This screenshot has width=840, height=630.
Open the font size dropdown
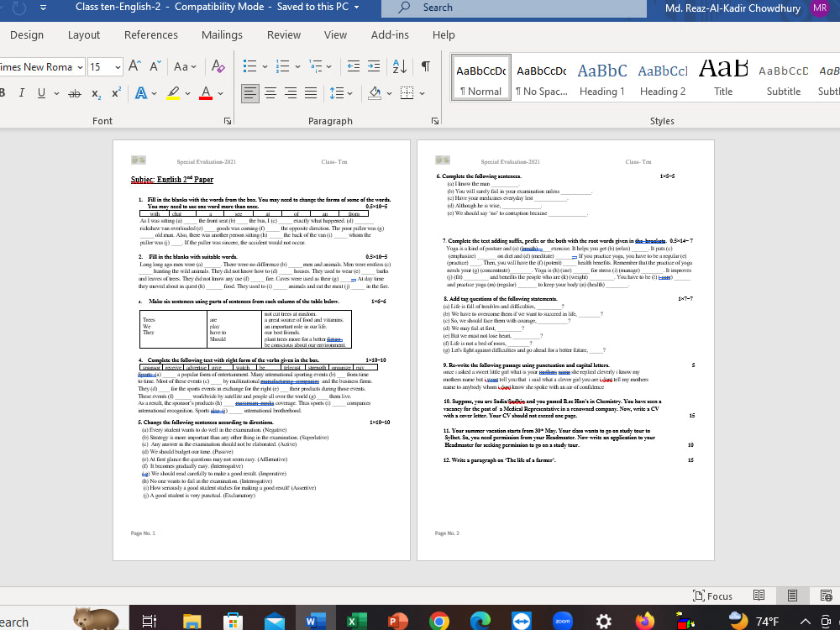[118, 67]
